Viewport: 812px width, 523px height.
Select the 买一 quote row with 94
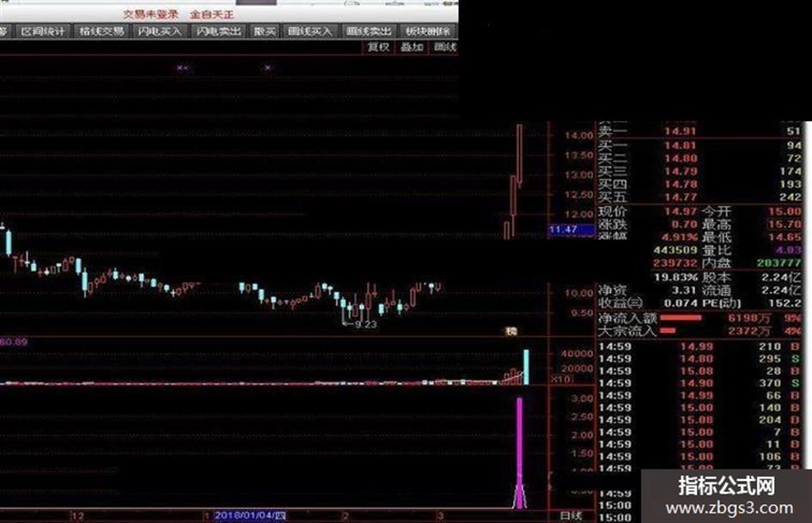699,145
